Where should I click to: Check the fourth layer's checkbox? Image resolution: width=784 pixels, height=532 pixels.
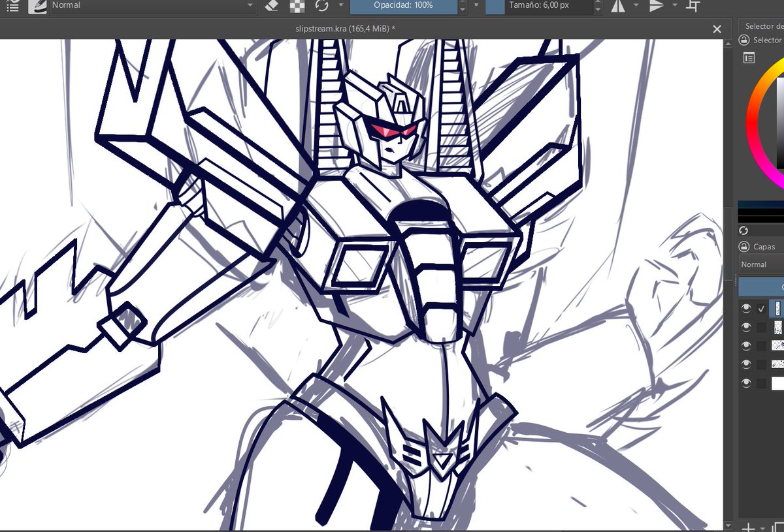(761, 364)
